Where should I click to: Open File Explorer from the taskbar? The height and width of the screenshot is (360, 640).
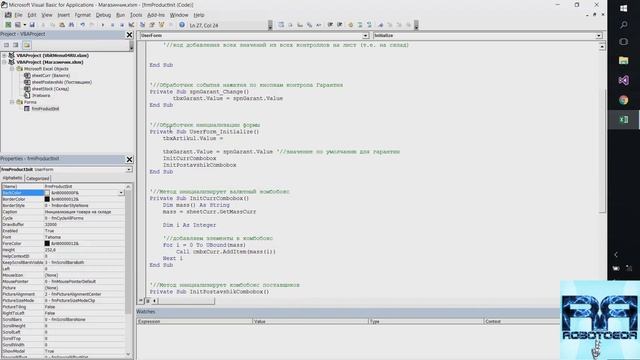(x=623, y=60)
